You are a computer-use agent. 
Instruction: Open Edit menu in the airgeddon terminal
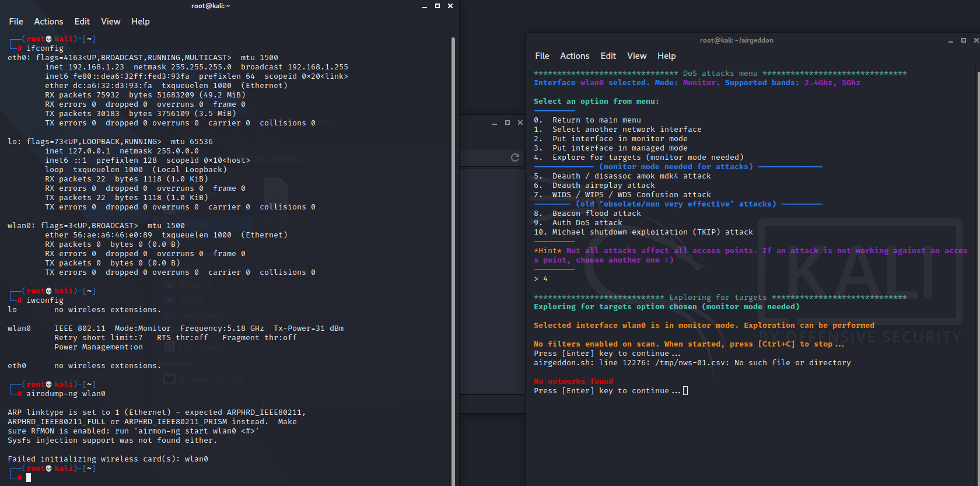[608, 56]
